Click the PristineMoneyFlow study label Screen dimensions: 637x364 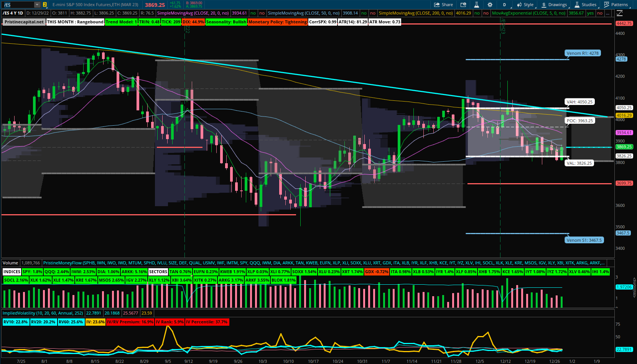point(324,263)
